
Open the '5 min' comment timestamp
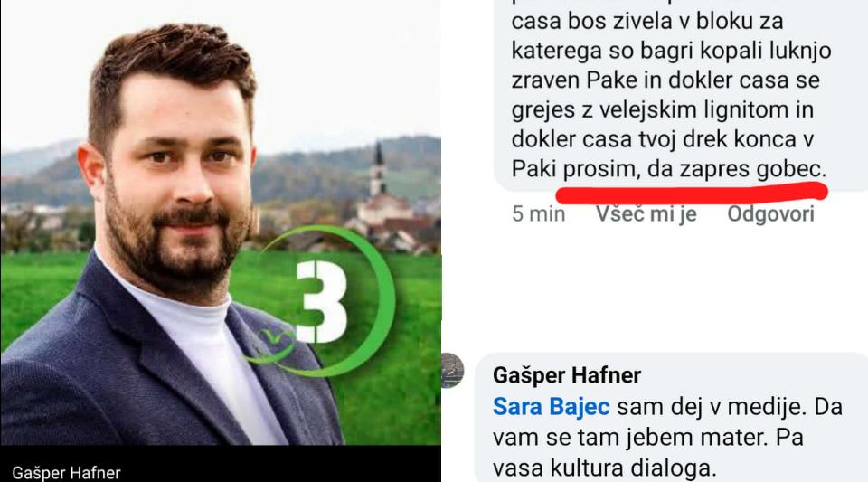(x=538, y=214)
